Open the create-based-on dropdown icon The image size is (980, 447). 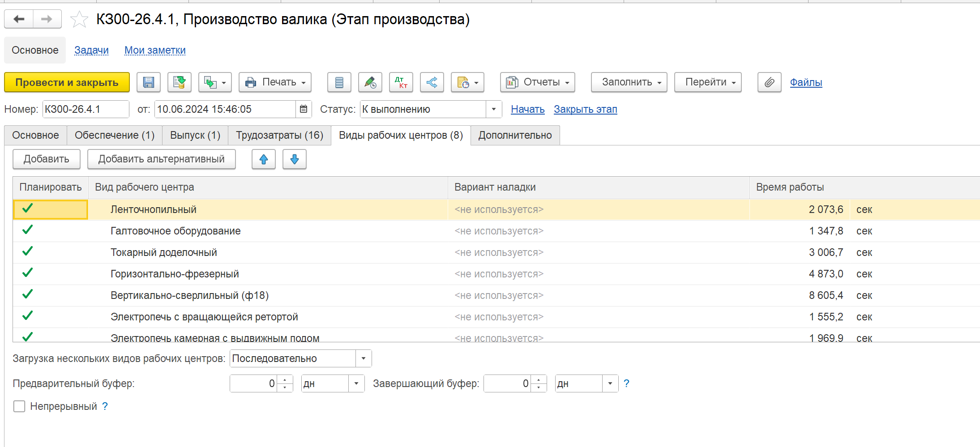(x=215, y=82)
